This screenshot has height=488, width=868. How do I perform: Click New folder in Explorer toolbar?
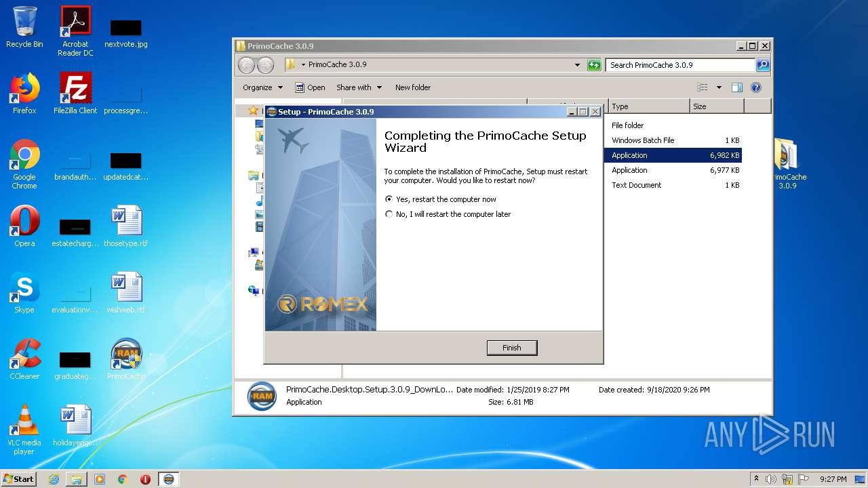(x=413, y=87)
